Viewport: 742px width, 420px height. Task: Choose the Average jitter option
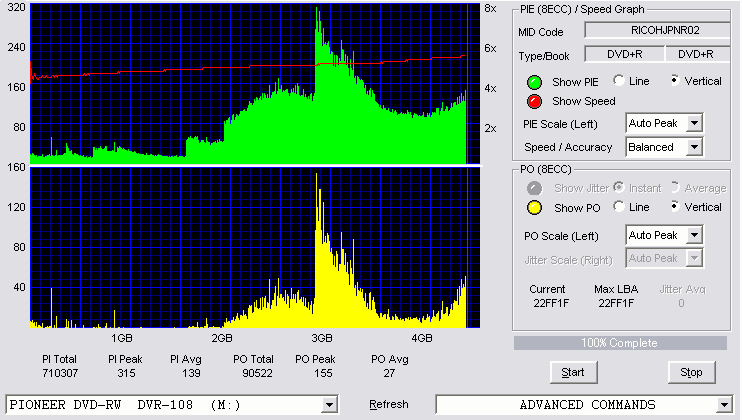click(675, 187)
